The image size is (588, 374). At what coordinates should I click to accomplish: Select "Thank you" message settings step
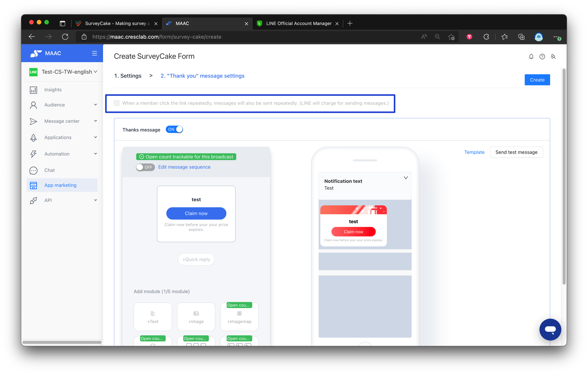[203, 76]
